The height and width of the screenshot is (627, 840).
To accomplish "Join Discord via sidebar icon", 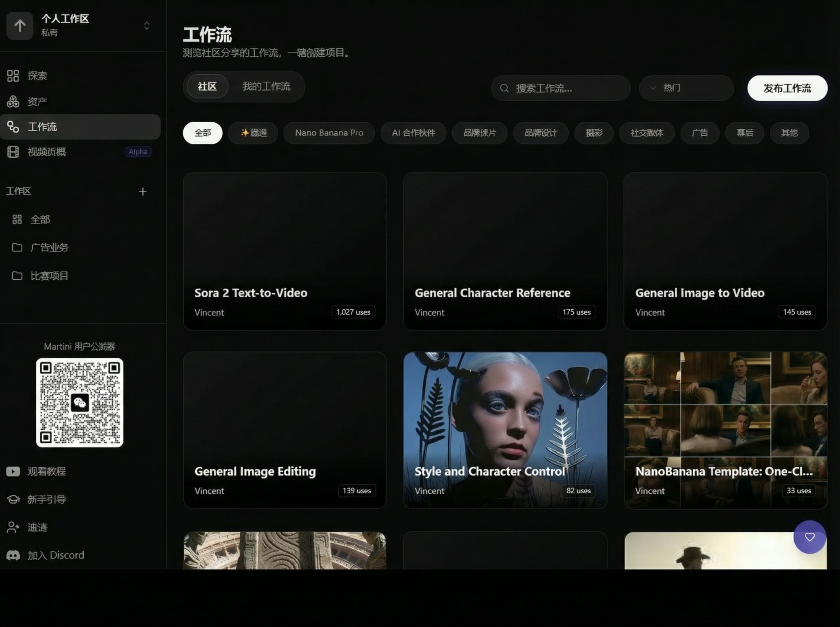I will click(x=56, y=555).
